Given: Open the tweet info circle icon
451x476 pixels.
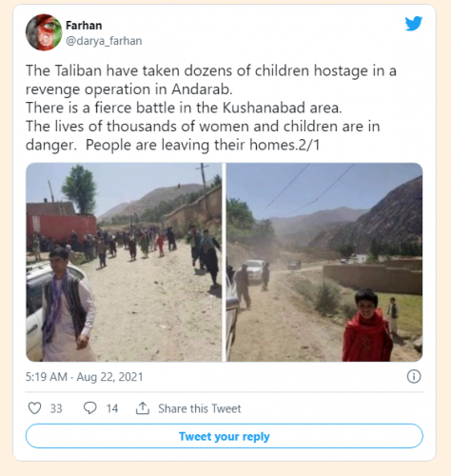Looking at the screenshot, I should pos(414,377).
